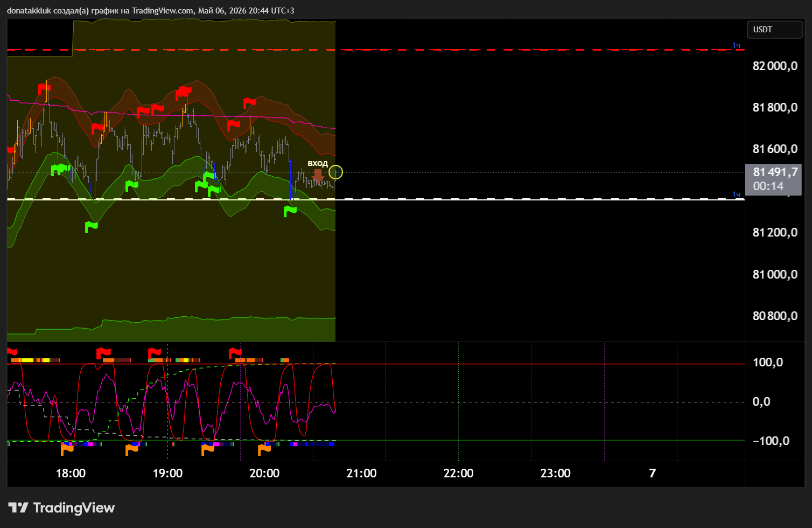Click the yellow circle on the last candle
The height and width of the screenshot is (528, 812).
tap(335, 172)
